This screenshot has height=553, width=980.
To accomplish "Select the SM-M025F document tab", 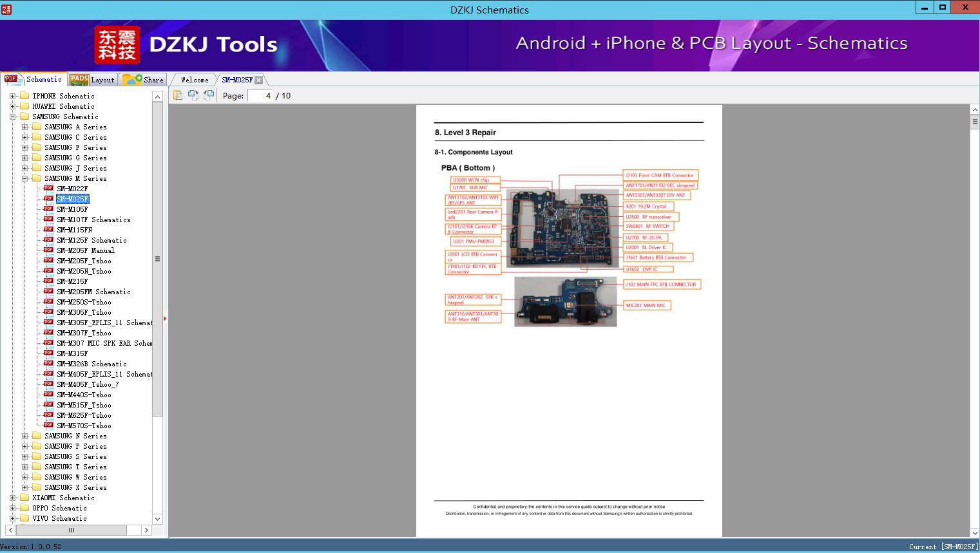I will (x=237, y=80).
